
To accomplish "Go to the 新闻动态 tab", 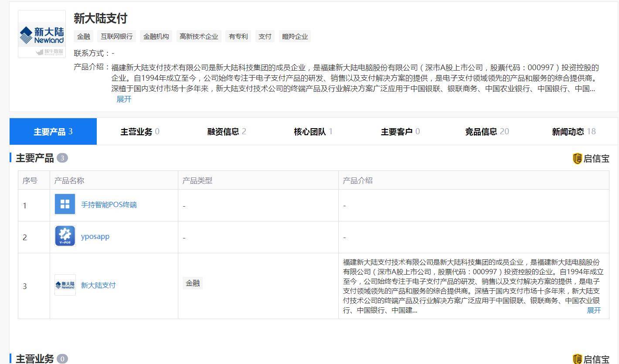I will [x=574, y=131].
